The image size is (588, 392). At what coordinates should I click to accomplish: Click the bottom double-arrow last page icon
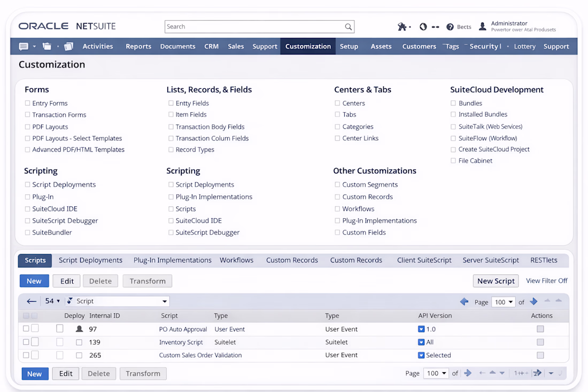(537, 373)
